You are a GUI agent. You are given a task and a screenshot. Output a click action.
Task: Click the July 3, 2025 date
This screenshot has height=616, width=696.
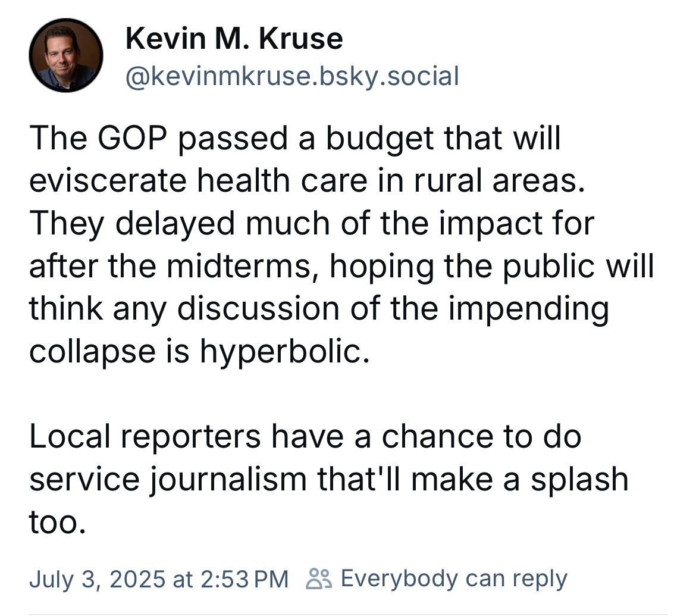coord(98,579)
